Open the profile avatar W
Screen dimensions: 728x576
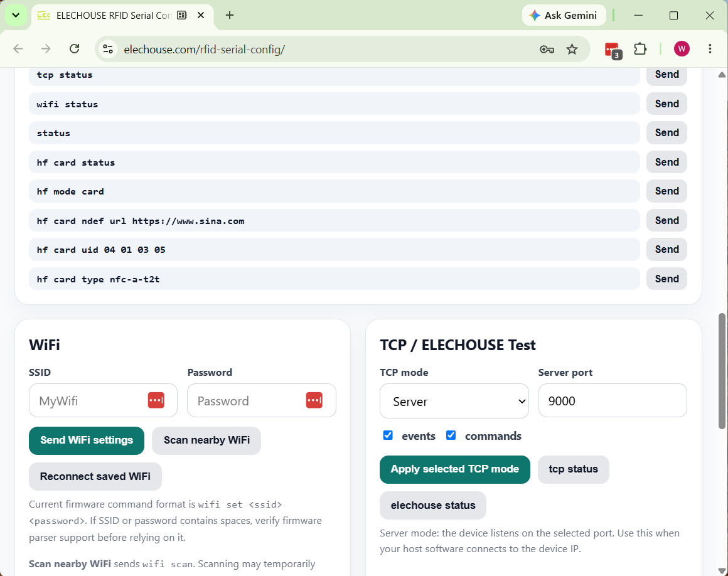(682, 49)
